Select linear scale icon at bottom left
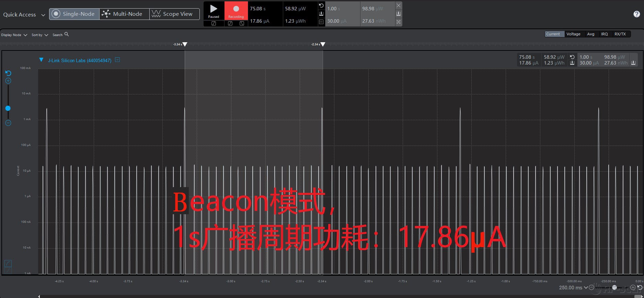This screenshot has width=644, height=298. point(8,271)
